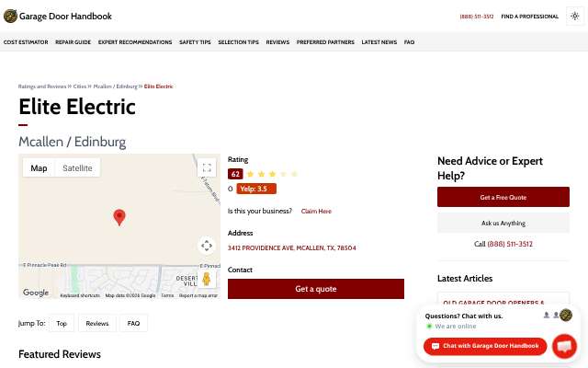Image resolution: width=588 pixels, height=368 pixels.
Task: Open Ratings and Reviews breadcrumb
Action: tap(42, 86)
